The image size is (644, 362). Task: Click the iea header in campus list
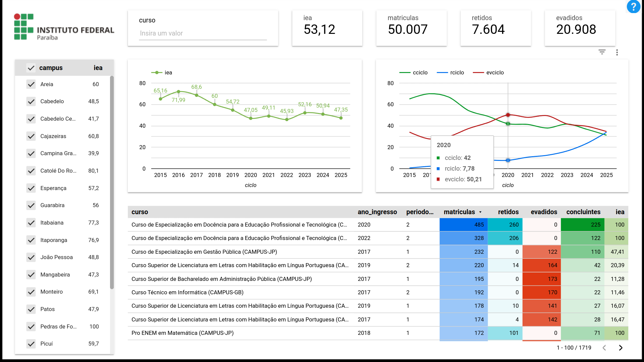98,68
